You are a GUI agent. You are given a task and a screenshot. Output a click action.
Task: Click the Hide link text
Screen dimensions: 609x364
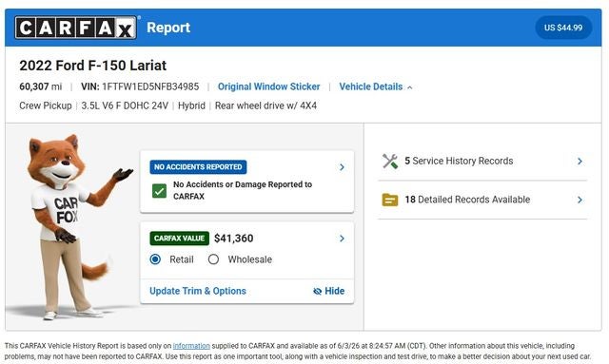pos(334,291)
